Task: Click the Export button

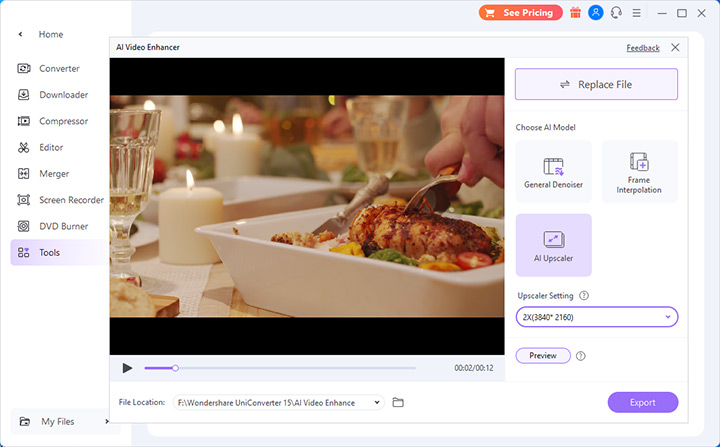Action: point(643,402)
